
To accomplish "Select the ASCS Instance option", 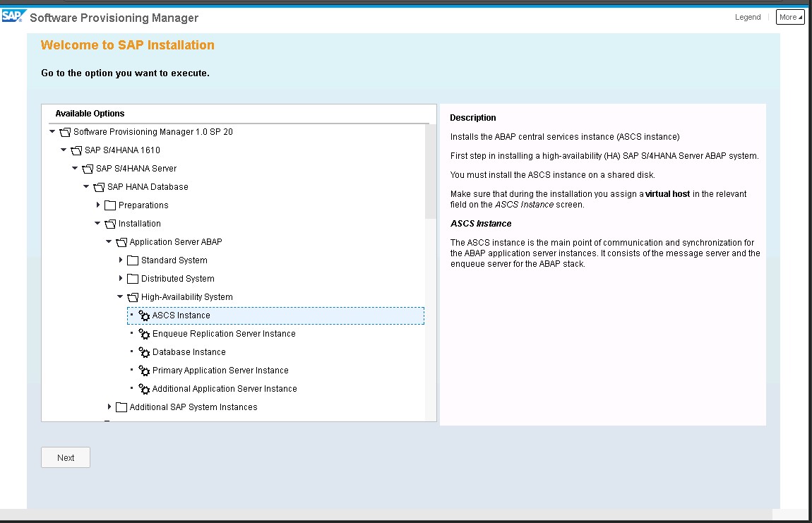I will [x=275, y=316].
